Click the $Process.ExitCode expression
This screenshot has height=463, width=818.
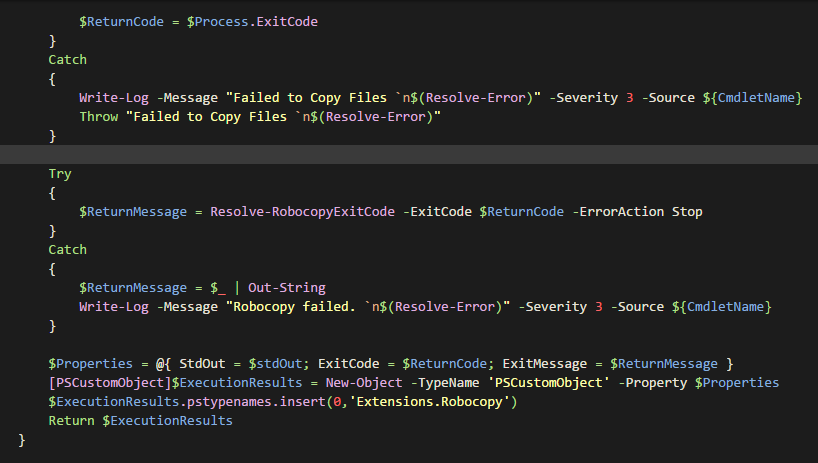(252, 22)
